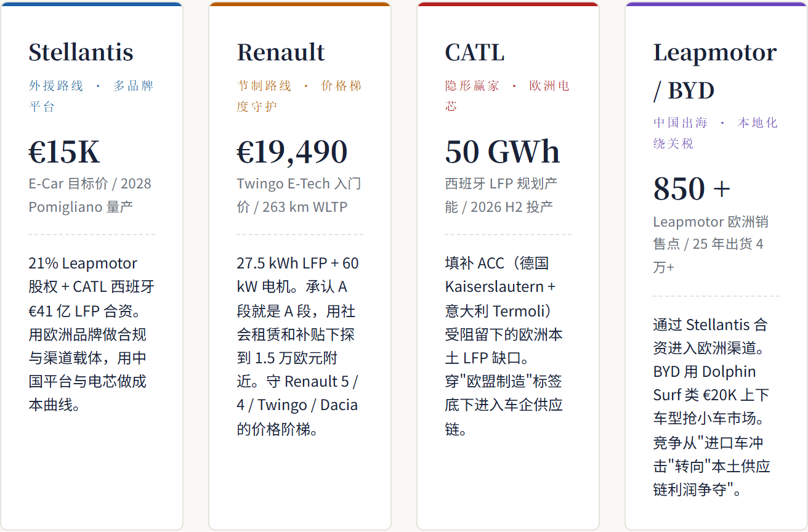Select the €19,490 Twingo price figure
The width and height of the screenshot is (808, 532).
[x=292, y=151]
